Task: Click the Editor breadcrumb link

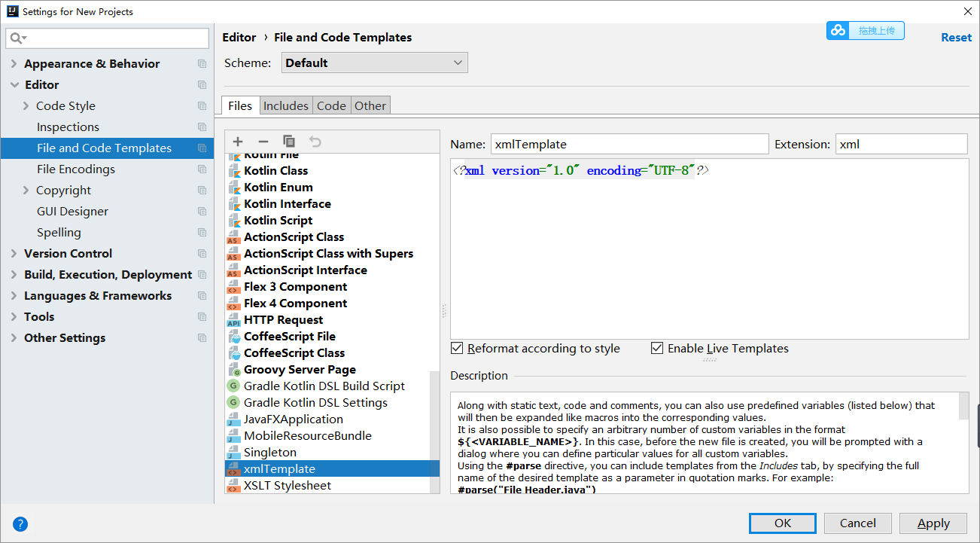Action: 239,38
